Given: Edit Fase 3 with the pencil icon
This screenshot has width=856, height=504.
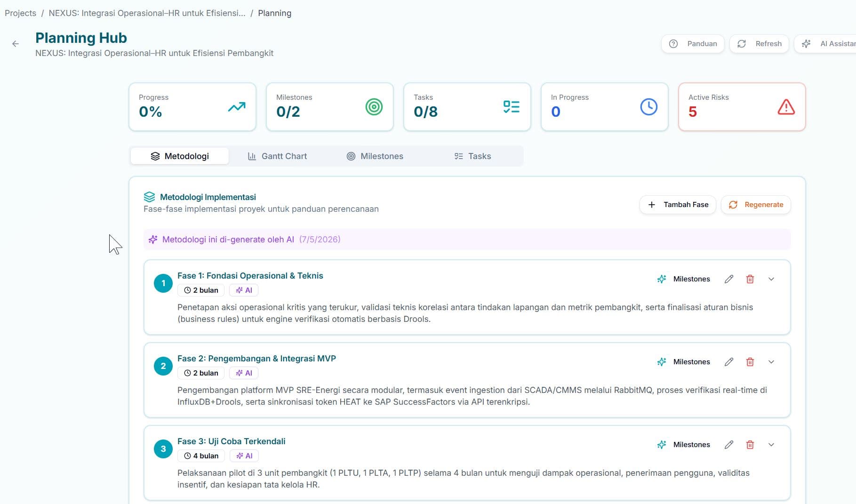Looking at the screenshot, I should 729,445.
